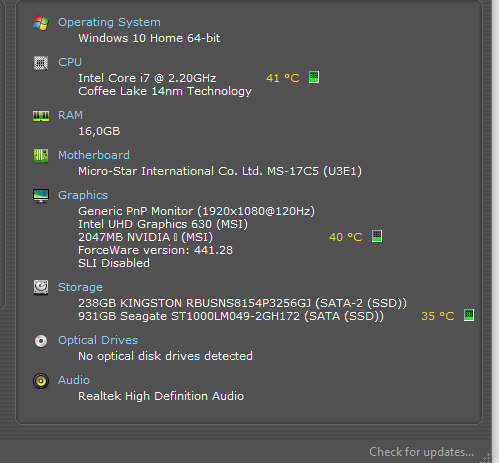Open the RAM section heading
The image size is (499, 463).
[70, 115]
